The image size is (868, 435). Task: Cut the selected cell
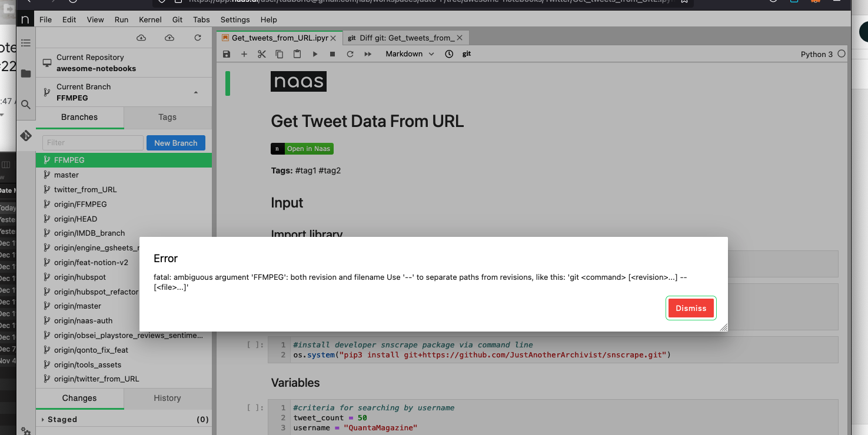(261, 53)
